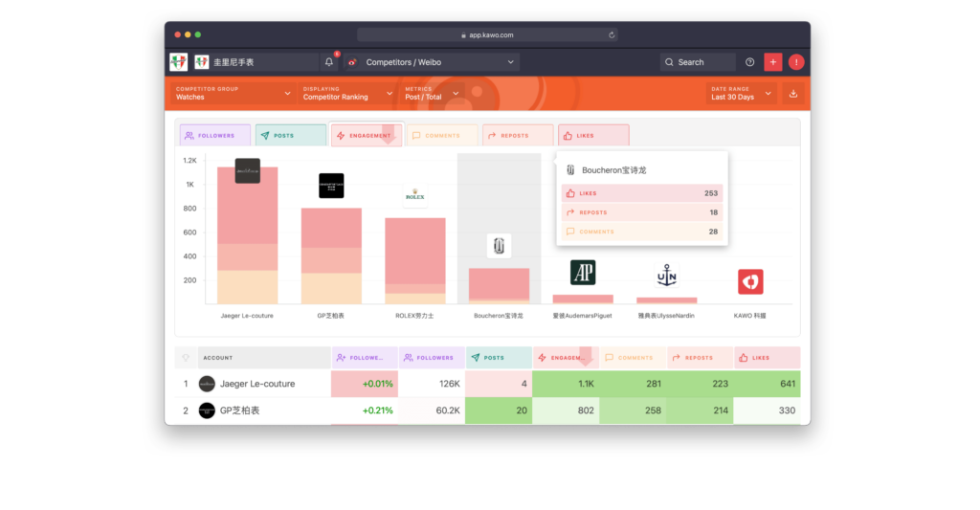Switch to the Likes chart tab

[x=593, y=135]
